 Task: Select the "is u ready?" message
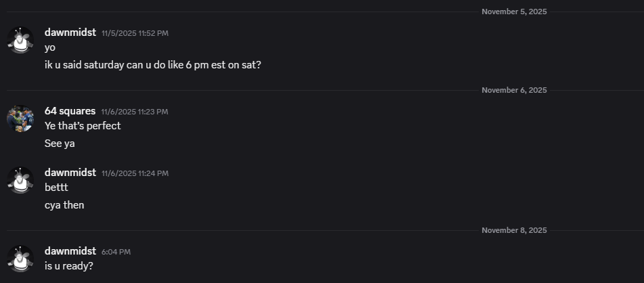[x=69, y=266]
